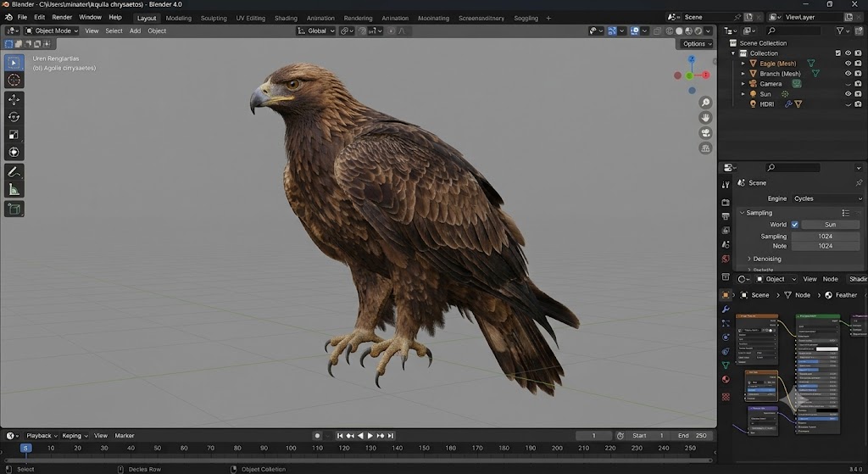The height and width of the screenshot is (474, 868).
Task: Switch orthographic perspective grid icon
Action: click(x=705, y=148)
